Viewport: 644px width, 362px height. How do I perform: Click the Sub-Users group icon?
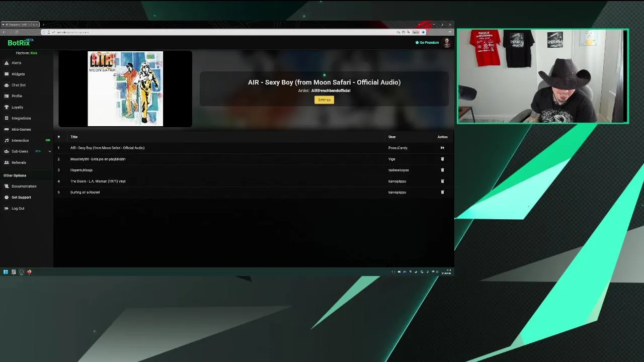tap(7, 151)
